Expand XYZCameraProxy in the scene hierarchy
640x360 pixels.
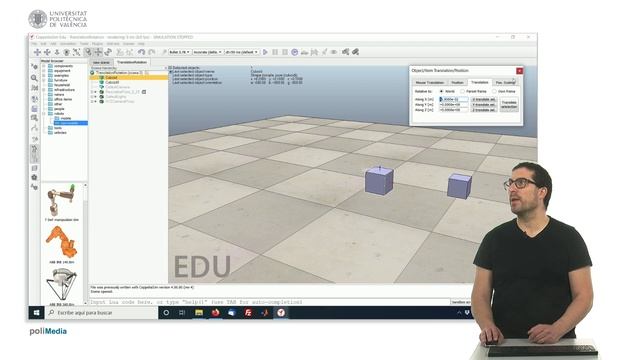click(x=92, y=101)
